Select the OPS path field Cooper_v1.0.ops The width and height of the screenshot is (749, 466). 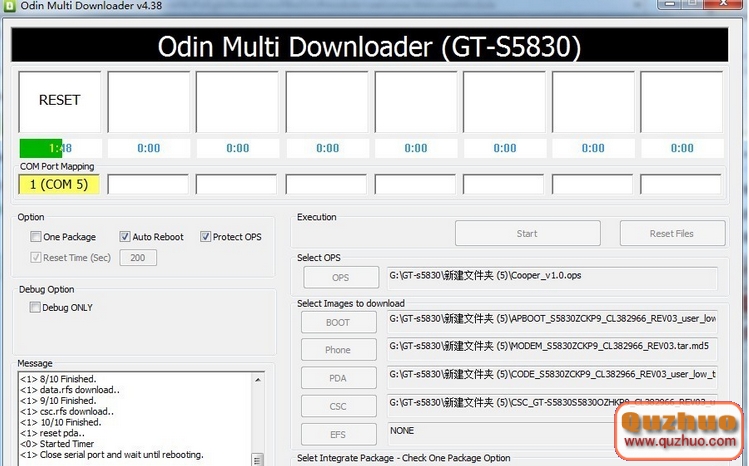[552, 278]
